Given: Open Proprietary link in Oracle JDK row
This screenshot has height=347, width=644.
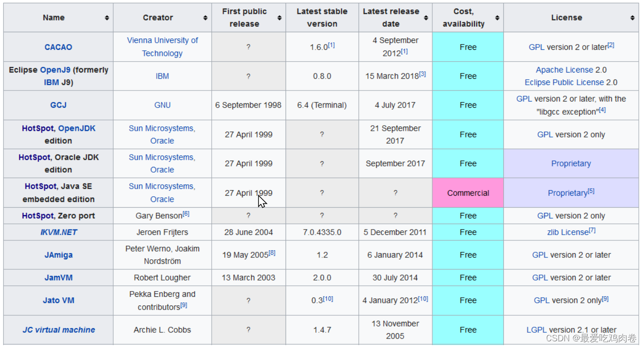Looking at the screenshot, I should click(571, 164).
